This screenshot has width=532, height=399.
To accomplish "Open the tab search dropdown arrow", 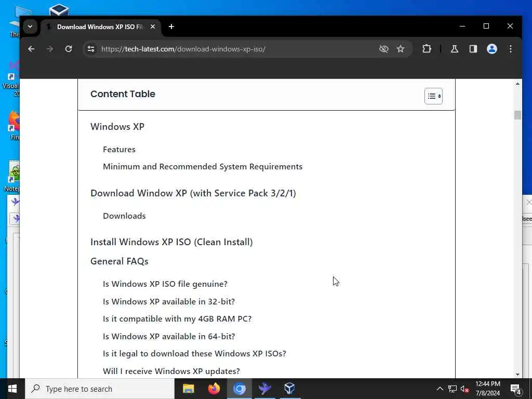I will [30, 26].
